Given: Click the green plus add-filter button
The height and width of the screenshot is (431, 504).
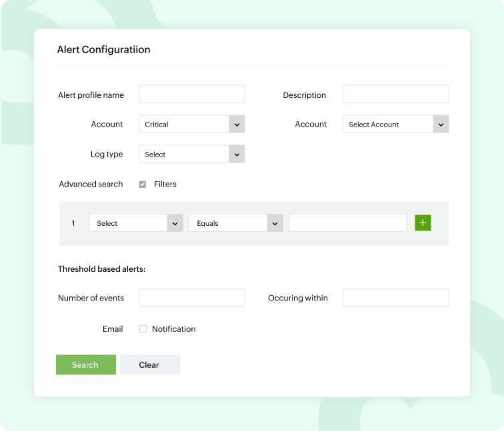Looking at the screenshot, I should 423,223.
